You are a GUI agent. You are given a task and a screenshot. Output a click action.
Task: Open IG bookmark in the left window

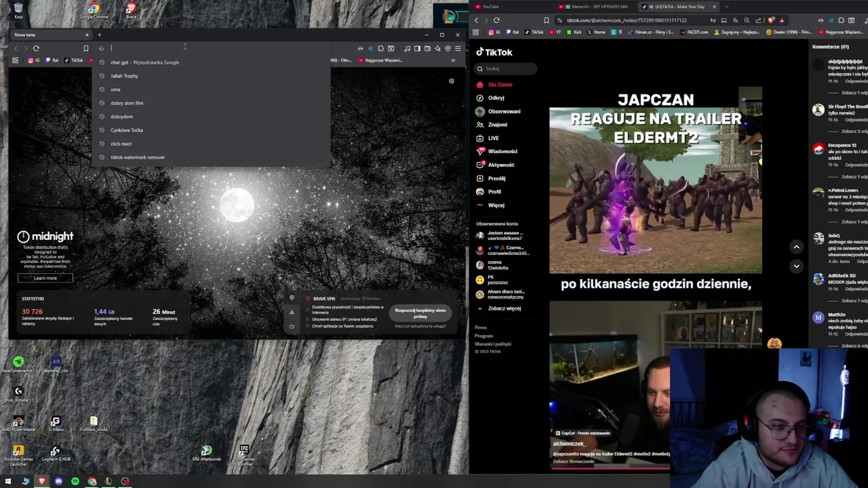click(x=34, y=60)
